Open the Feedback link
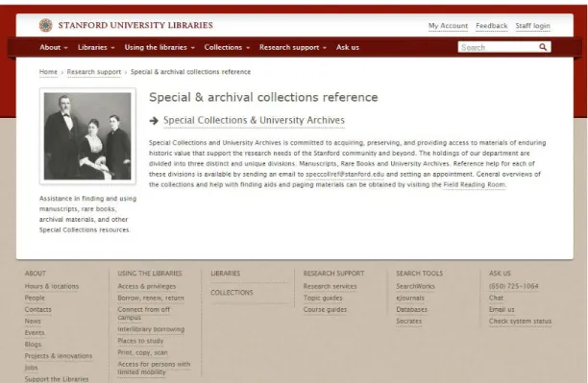 491,26
